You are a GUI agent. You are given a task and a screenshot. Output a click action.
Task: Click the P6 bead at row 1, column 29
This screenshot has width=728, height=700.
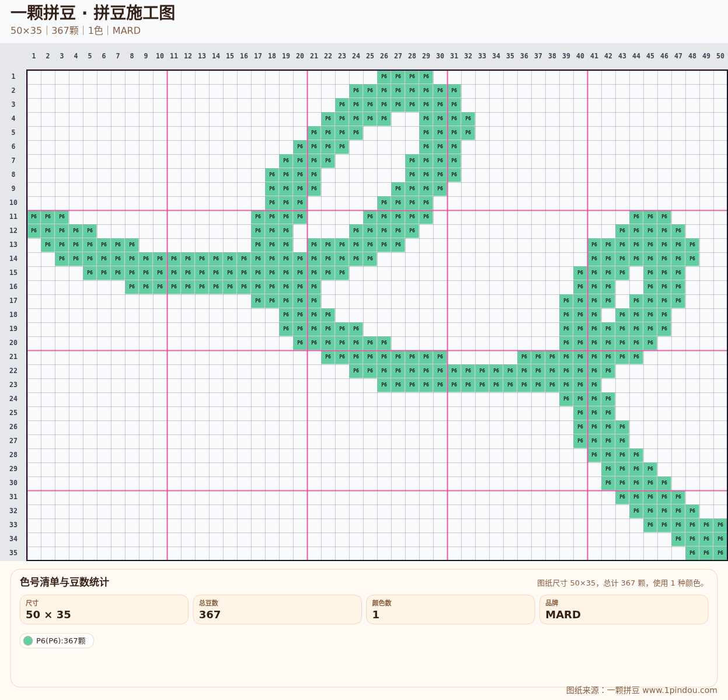point(426,76)
